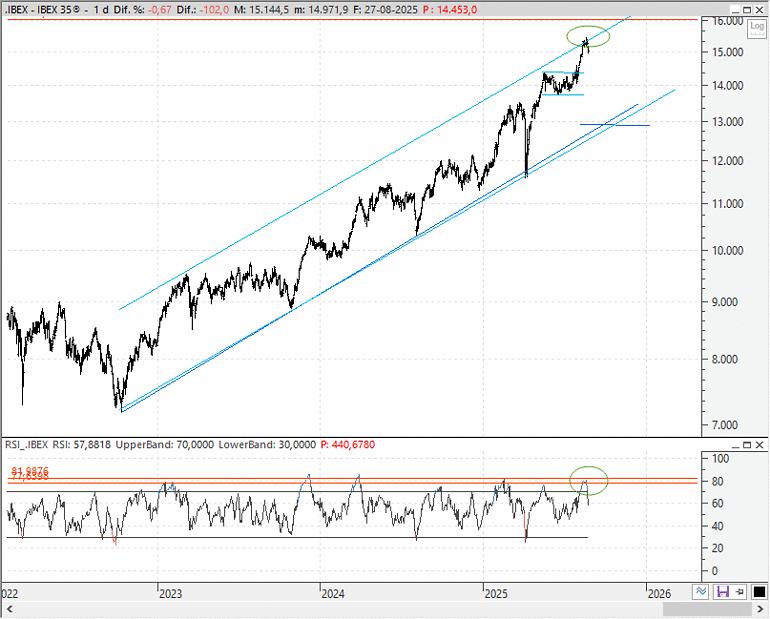The width and height of the screenshot is (770, 619).
Task: Click the horizontal scrollbar left arrow
Action: 9,609
